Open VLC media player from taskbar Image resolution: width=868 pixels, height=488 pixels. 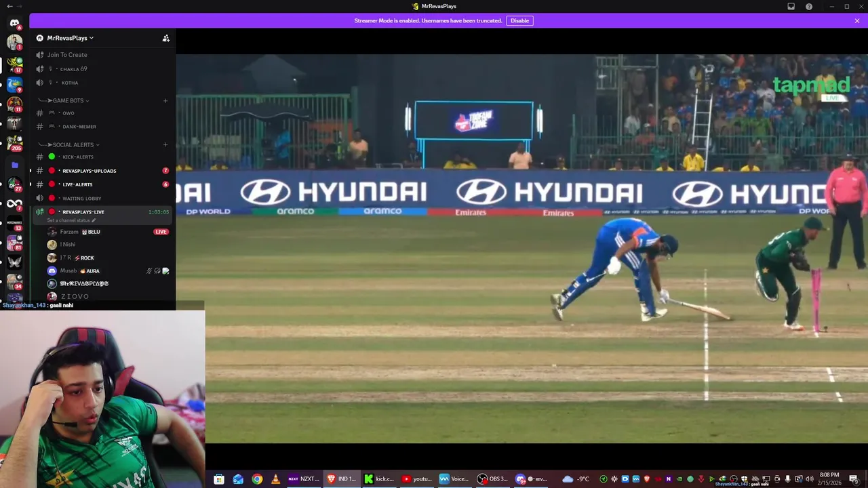point(275,479)
